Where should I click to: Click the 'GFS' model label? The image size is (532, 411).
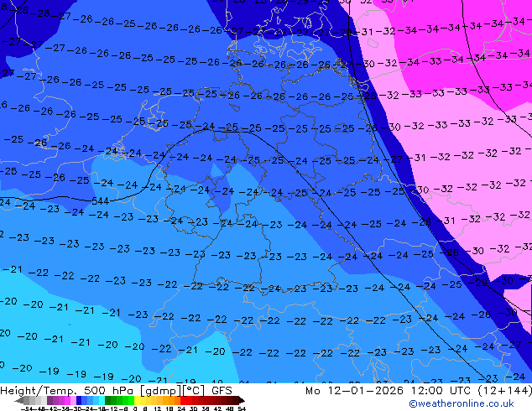(x=222, y=391)
